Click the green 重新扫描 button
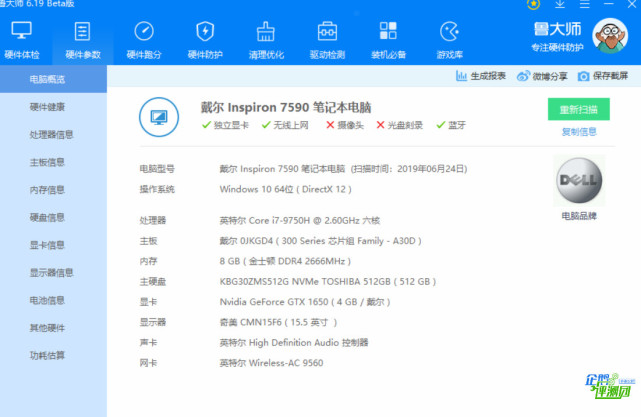The height and width of the screenshot is (417, 641). [578, 109]
